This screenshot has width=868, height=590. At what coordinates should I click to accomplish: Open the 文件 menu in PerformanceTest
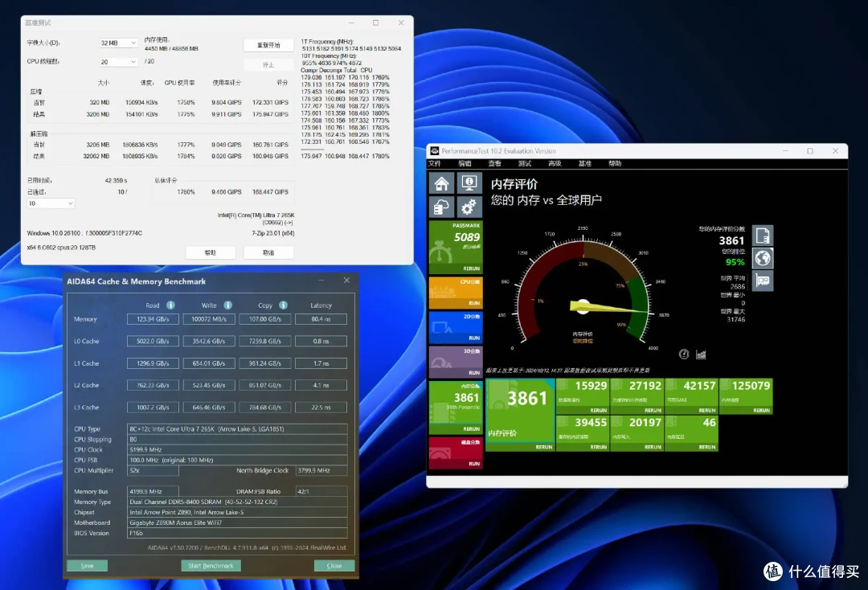coord(435,163)
